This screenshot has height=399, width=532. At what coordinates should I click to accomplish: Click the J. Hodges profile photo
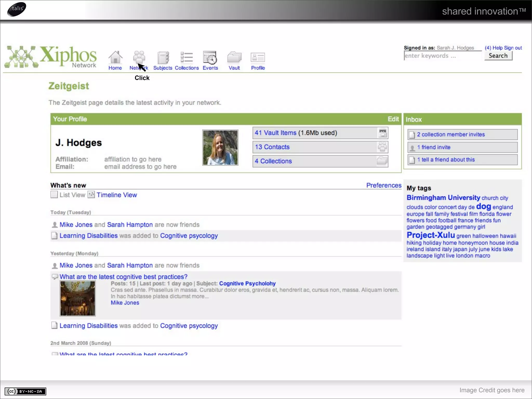[220, 148]
